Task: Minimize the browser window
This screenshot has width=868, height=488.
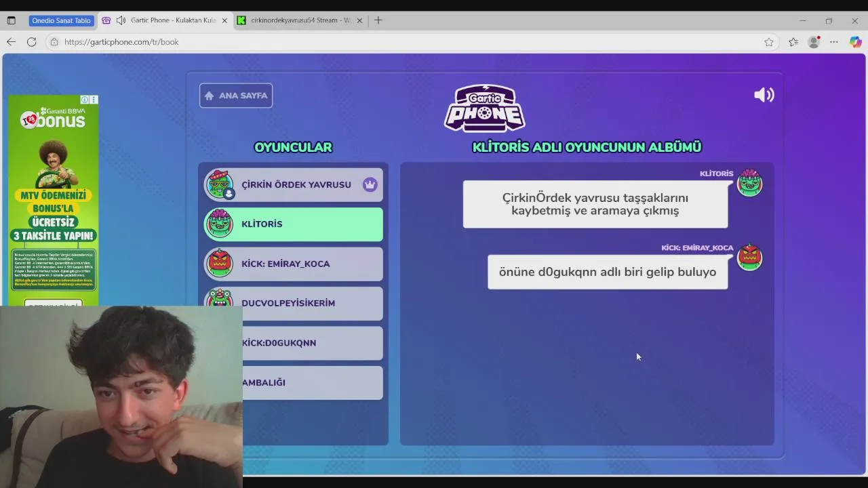Action: point(803,20)
